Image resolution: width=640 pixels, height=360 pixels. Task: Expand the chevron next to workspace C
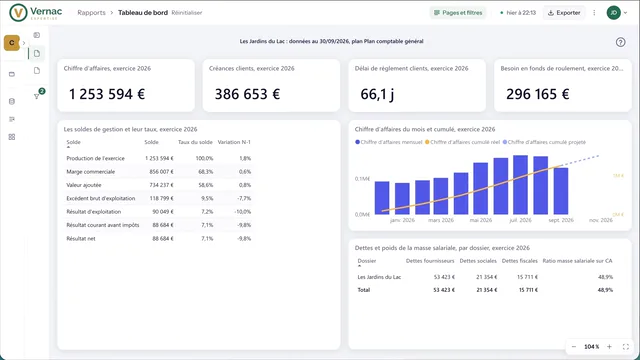[x=24, y=43]
